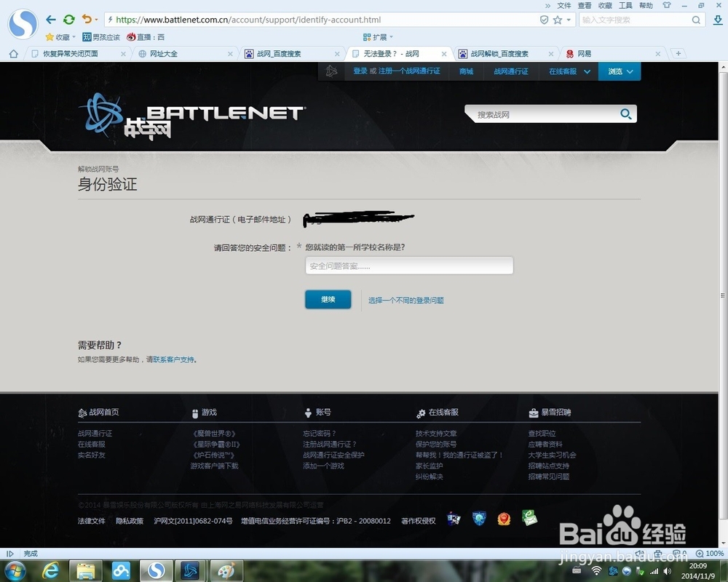The height and width of the screenshot is (582, 728).
Task: Click 技术支持文章 footer link
Action: coord(436,434)
